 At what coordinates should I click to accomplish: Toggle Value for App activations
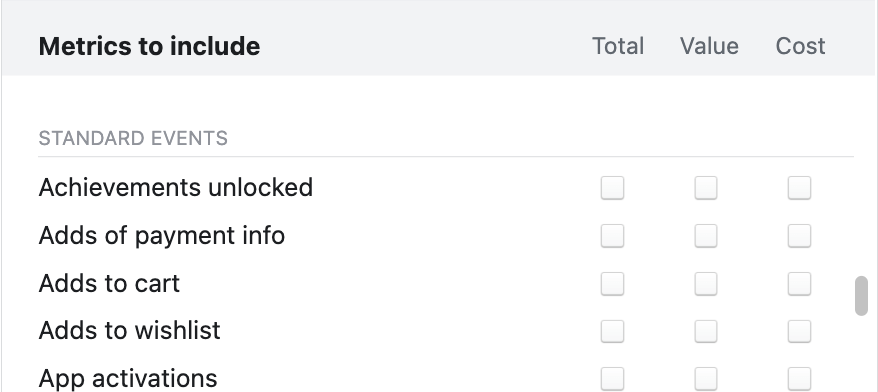[706, 379]
